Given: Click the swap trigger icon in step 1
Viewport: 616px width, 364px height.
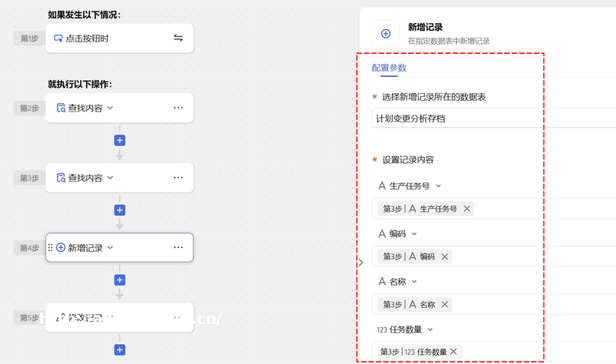Looking at the screenshot, I should click(x=178, y=38).
